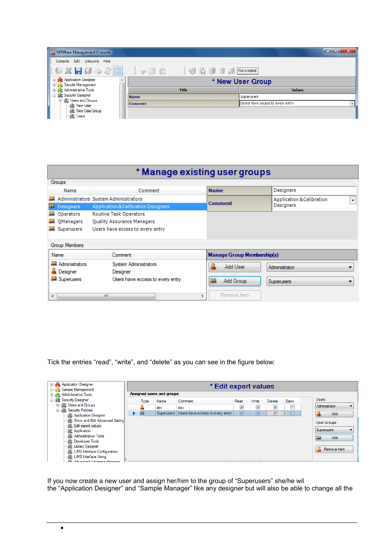This screenshot has height=555, width=392.
Task: Collapse Users and Groups in the New User Group tree
Action: pos(60,100)
